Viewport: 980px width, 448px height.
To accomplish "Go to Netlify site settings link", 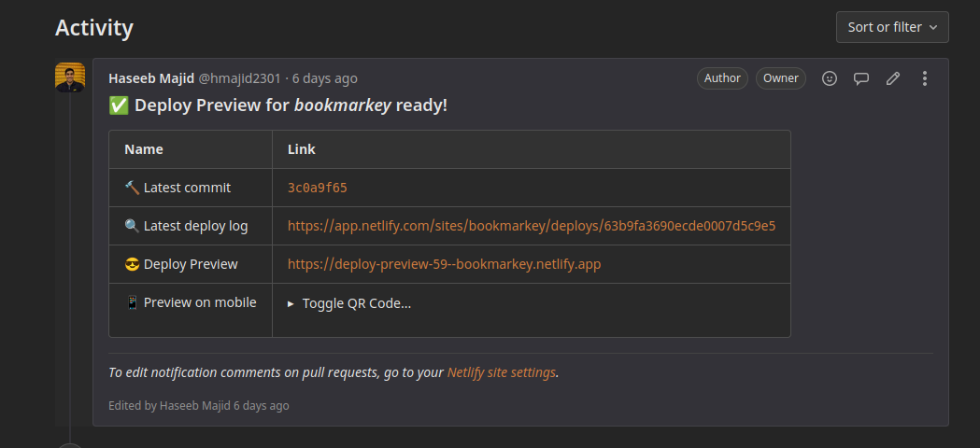I will point(502,372).
